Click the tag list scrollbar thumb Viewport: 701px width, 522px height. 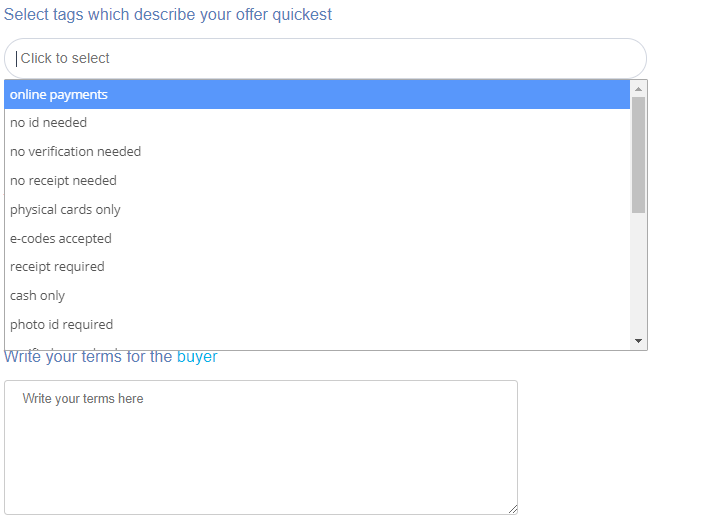(639, 155)
